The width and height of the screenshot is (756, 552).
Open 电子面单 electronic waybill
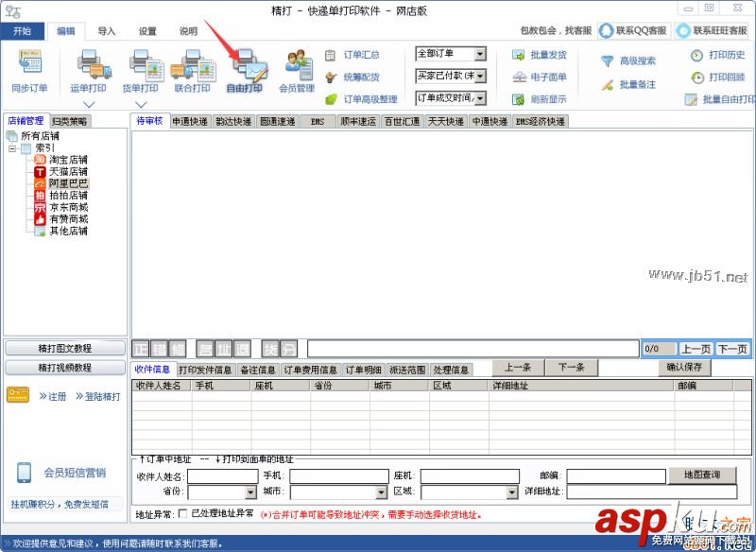(540, 78)
